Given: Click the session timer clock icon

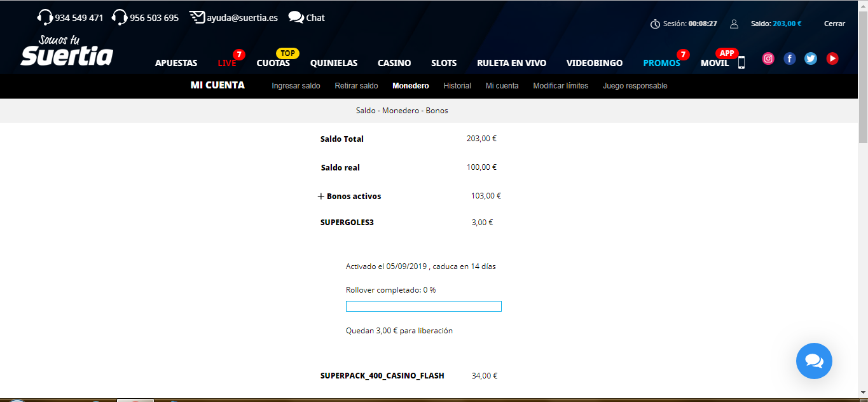Looking at the screenshot, I should point(655,24).
